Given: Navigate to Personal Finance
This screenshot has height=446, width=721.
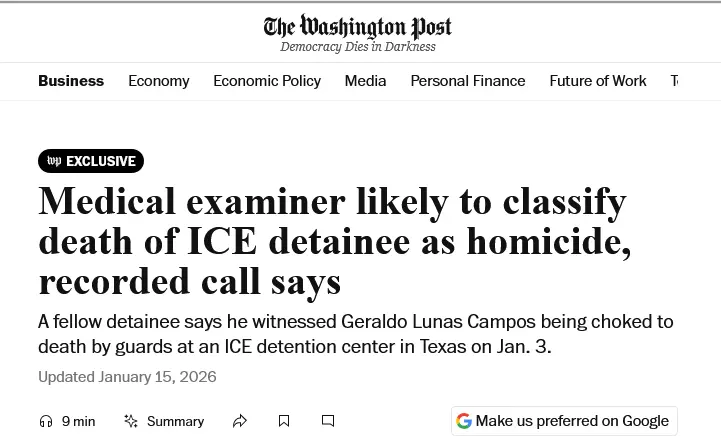Looking at the screenshot, I should 468,81.
